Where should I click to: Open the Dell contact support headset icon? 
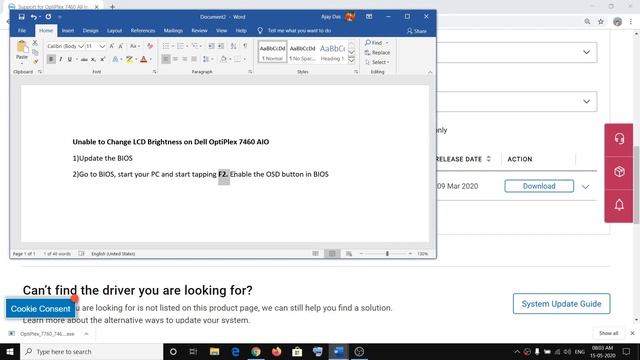[619, 139]
